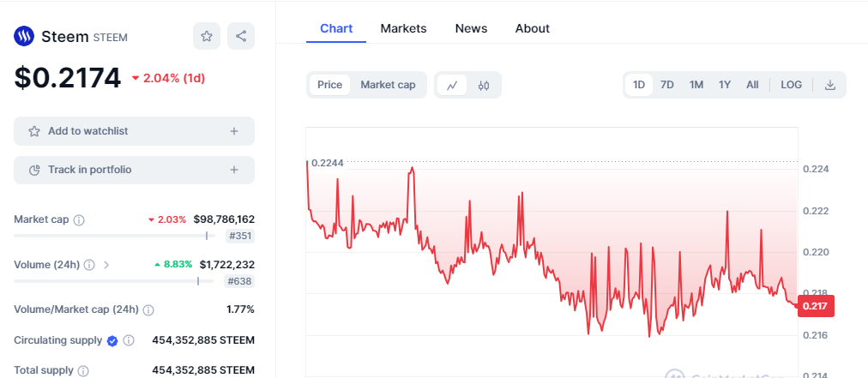Enable LOG scale on chart
The image size is (868, 378).
(791, 85)
